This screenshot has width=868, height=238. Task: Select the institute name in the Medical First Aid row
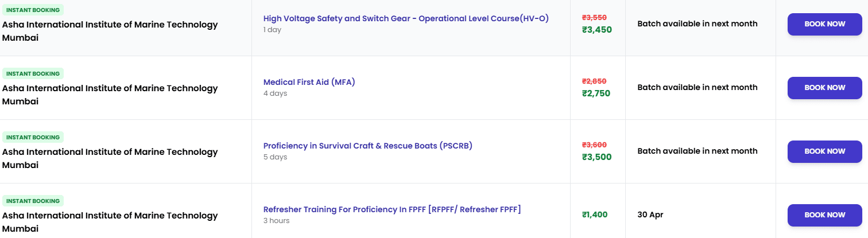click(x=110, y=95)
